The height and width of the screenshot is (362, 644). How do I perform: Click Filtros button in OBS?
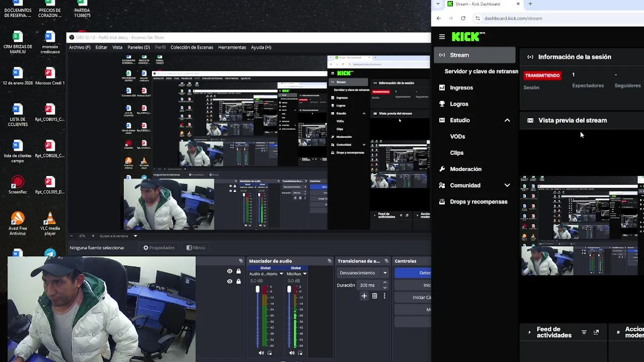tap(196, 248)
